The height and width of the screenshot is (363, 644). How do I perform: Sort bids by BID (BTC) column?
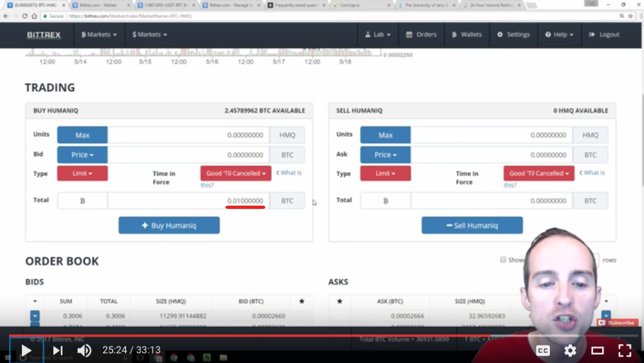pos(251,301)
